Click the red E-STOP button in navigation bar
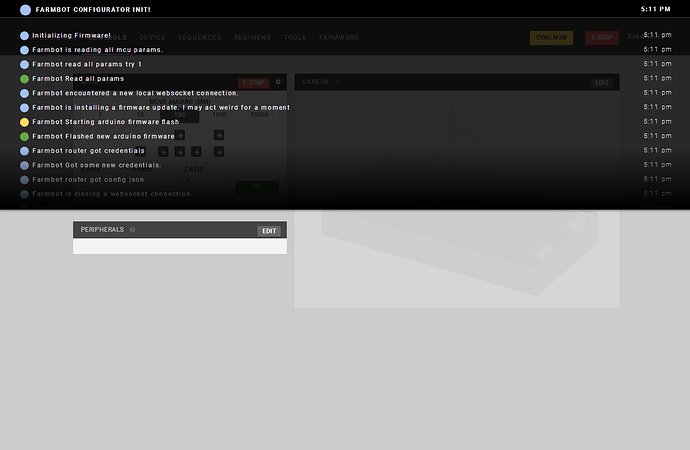Screen dimensions: 690x450 [602, 38]
